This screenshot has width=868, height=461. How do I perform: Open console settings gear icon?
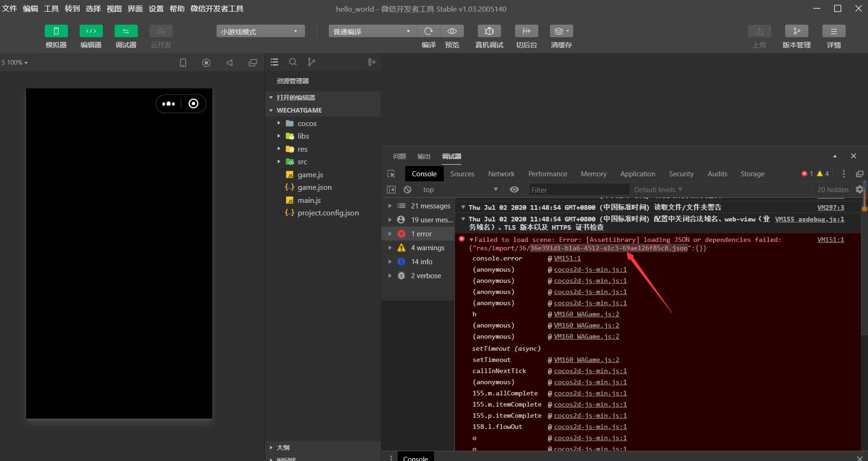pyautogui.click(x=859, y=189)
